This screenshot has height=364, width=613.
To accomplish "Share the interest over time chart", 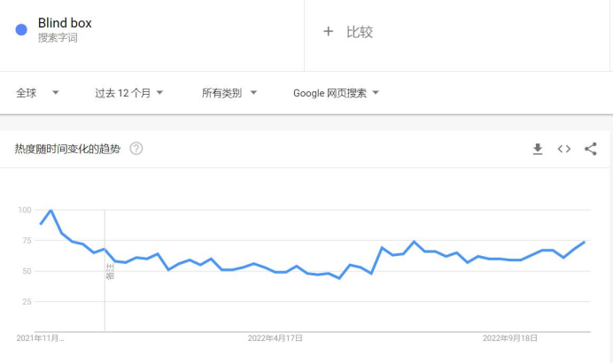I will (591, 149).
